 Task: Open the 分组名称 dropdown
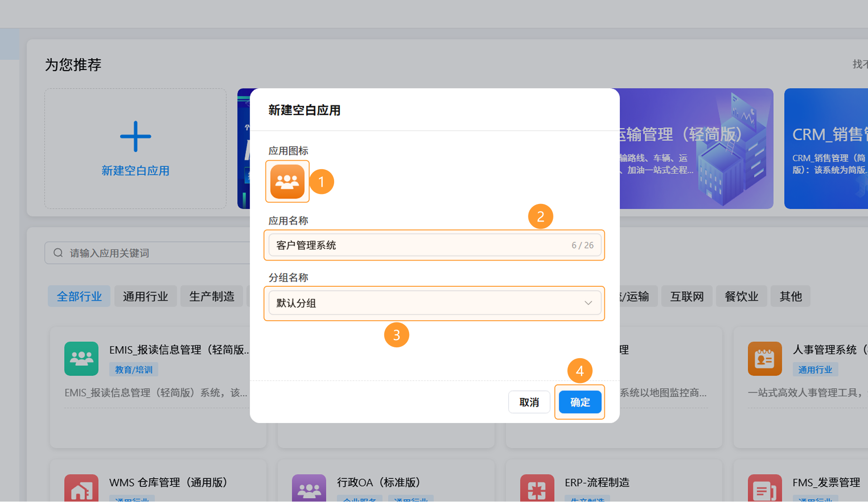click(x=434, y=303)
